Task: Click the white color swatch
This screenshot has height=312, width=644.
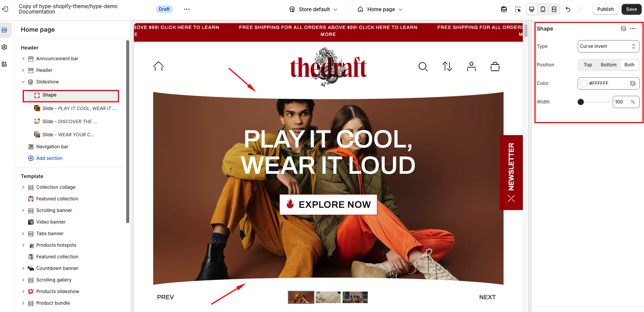Action: click(x=584, y=83)
